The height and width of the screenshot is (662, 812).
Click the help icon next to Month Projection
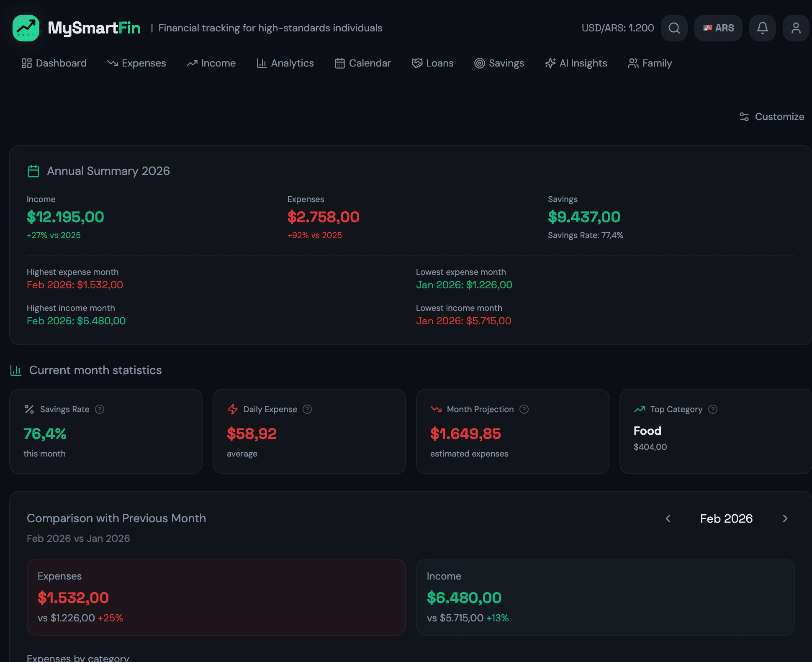click(x=524, y=409)
